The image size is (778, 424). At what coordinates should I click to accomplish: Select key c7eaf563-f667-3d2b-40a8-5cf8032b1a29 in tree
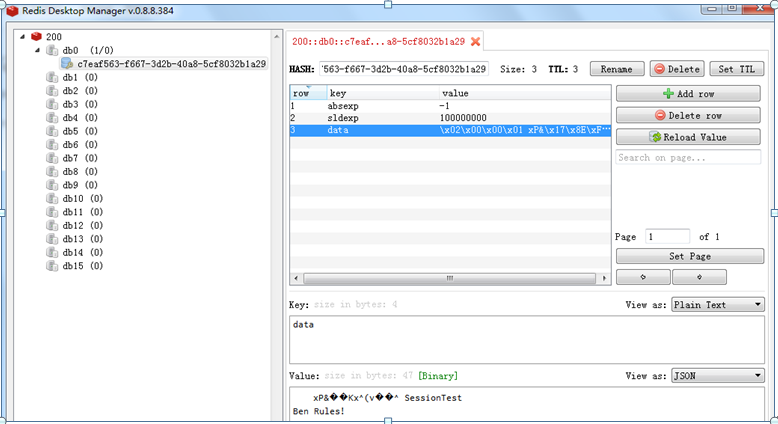pos(172,63)
